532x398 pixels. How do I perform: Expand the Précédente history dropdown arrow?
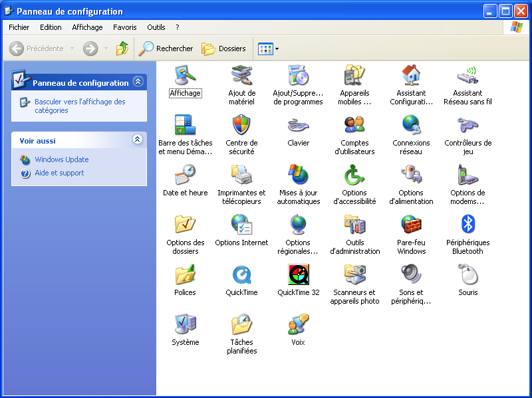(72, 49)
